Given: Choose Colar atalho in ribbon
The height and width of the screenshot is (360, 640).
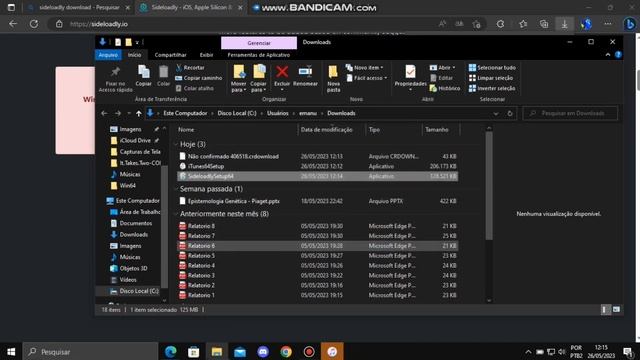Looking at the screenshot, I should coord(196,88).
